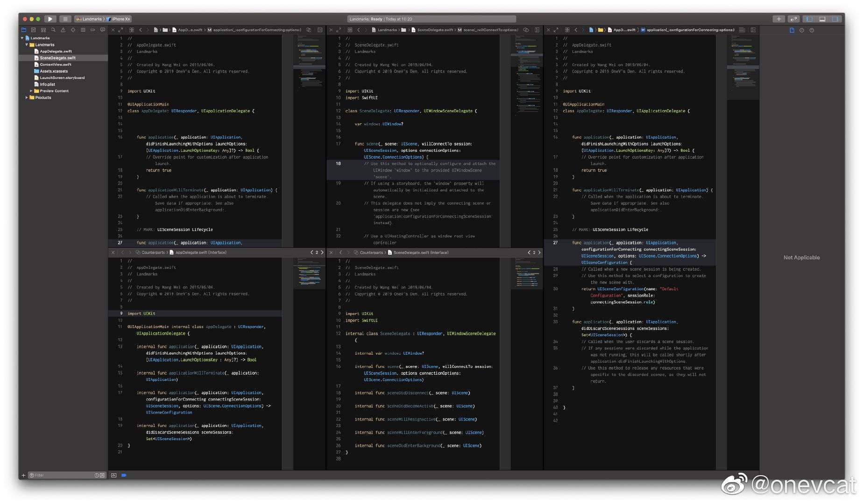Image resolution: width=863 pixels, height=504 pixels.
Task: Click SceneDelegate.swift (Interface) breadcrumb
Action: (418, 252)
